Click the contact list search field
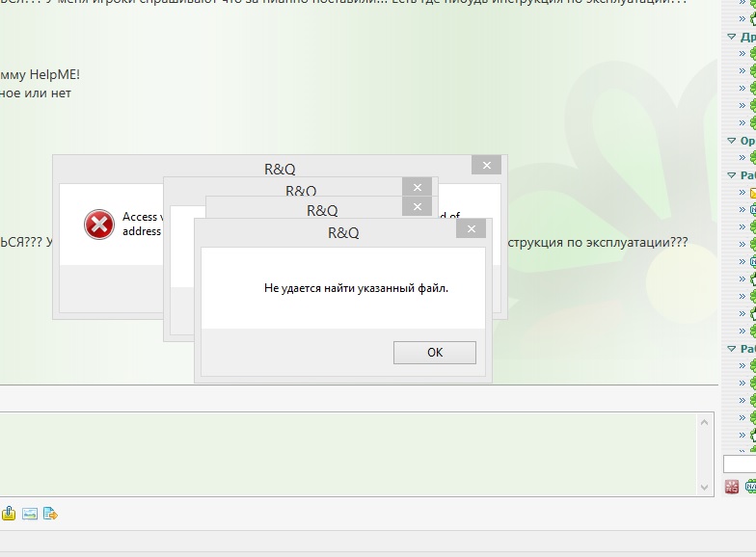756x557 pixels. (740, 464)
